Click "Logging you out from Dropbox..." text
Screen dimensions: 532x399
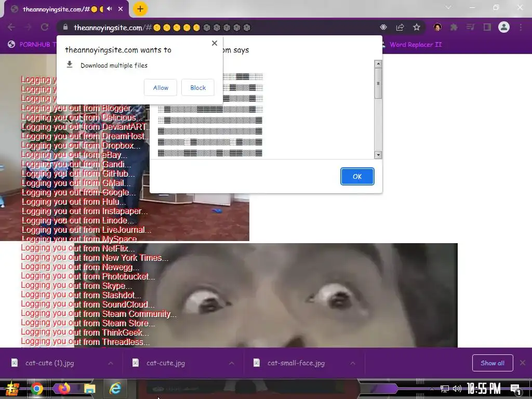pyautogui.click(x=81, y=145)
